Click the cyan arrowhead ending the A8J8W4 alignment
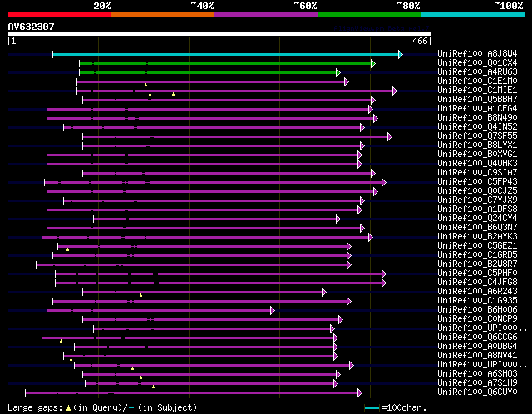 click(401, 54)
